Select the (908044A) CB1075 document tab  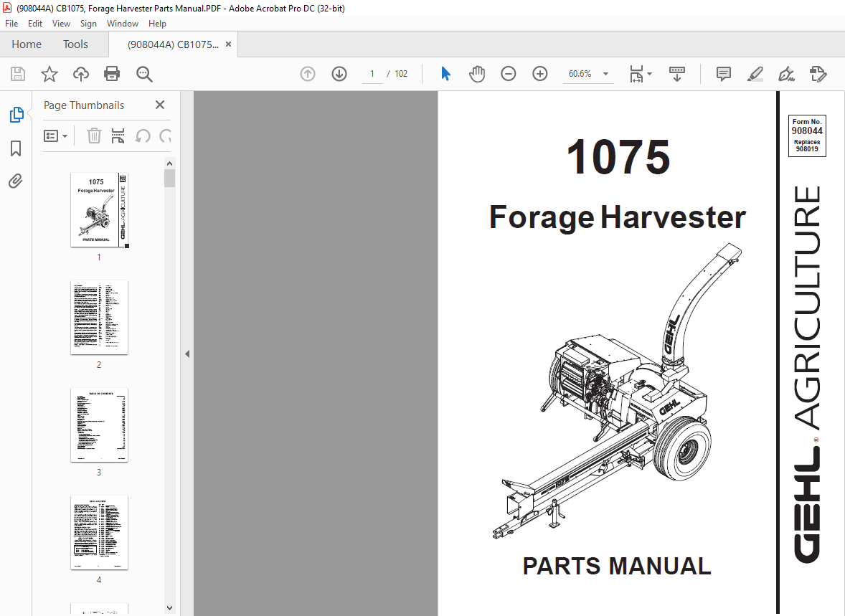coord(173,44)
